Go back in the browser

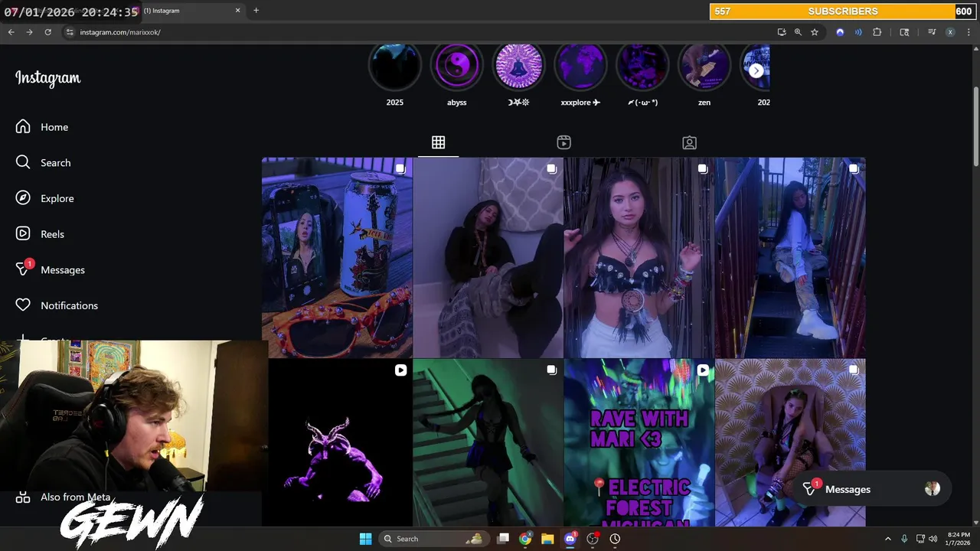[11, 32]
